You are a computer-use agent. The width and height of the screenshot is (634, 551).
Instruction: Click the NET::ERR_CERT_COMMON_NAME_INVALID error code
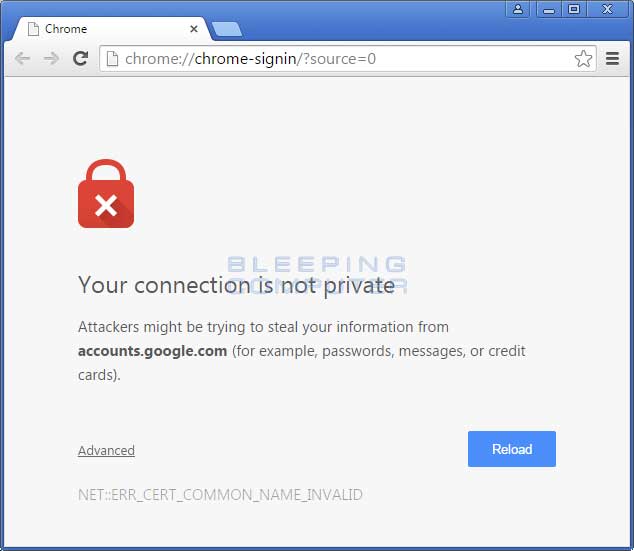pos(220,495)
